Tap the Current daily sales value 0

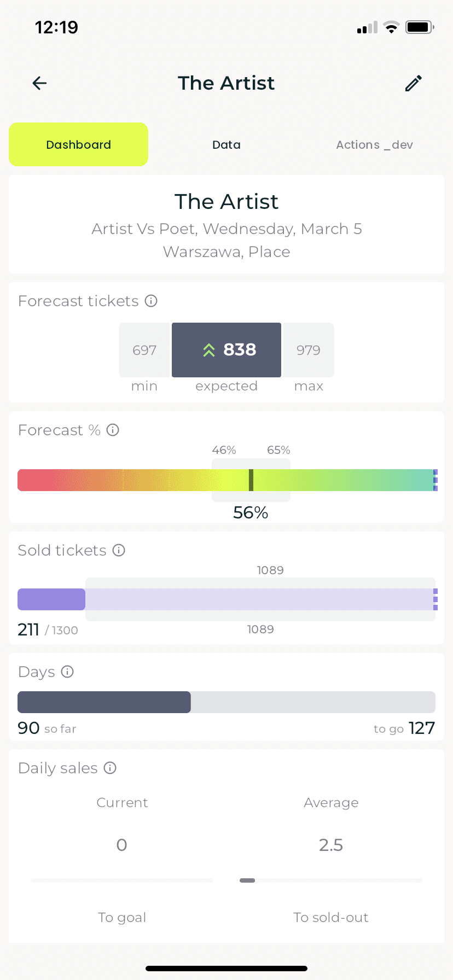pyautogui.click(x=122, y=845)
